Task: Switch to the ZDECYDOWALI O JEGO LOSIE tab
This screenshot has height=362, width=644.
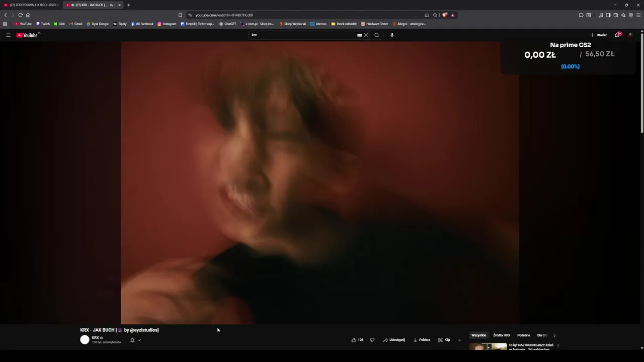Action: (31, 5)
